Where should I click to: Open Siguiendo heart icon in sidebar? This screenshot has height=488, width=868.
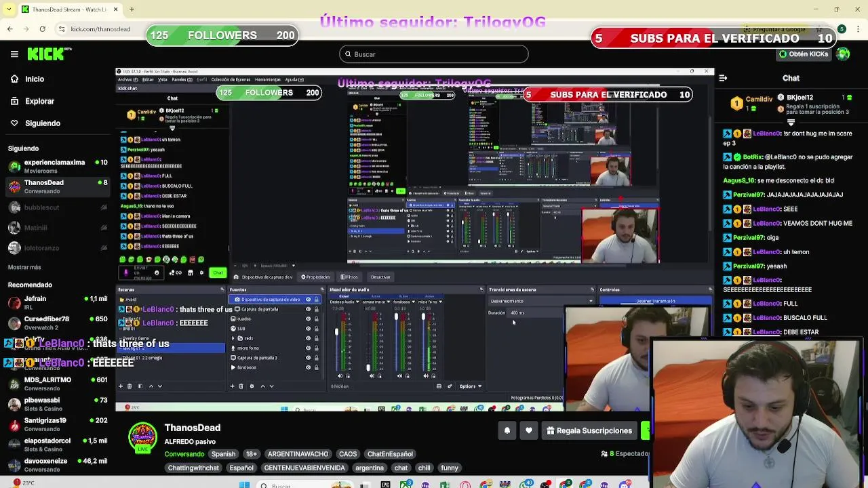[x=14, y=123]
